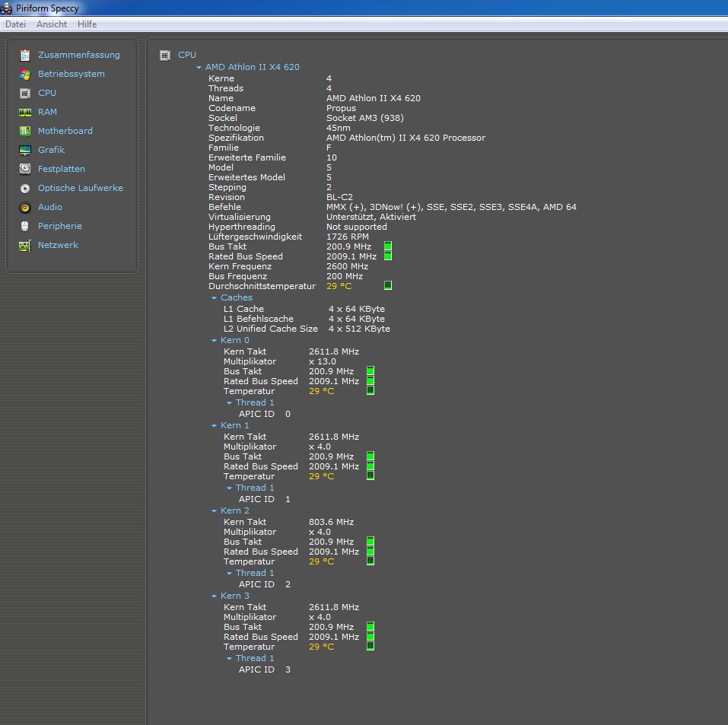This screenshot has width=728, height=725.
Task: Open the Grafik section
Action: tap(51, 150)
